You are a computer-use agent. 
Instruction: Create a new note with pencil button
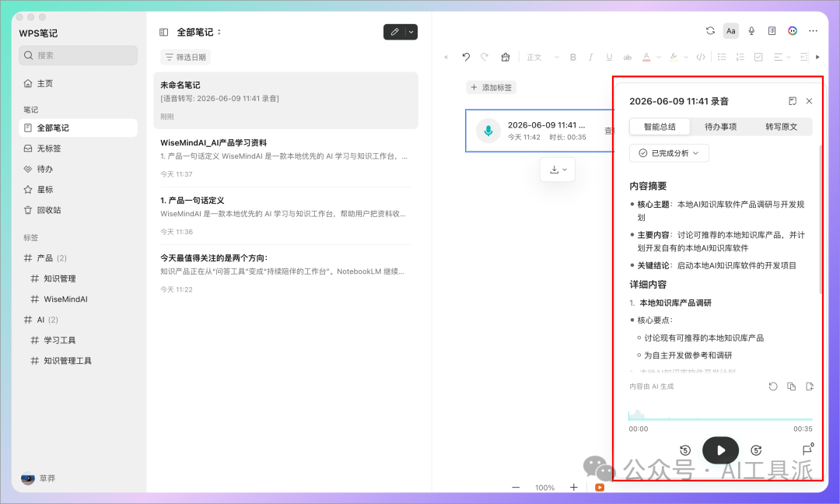coord(395,32)
